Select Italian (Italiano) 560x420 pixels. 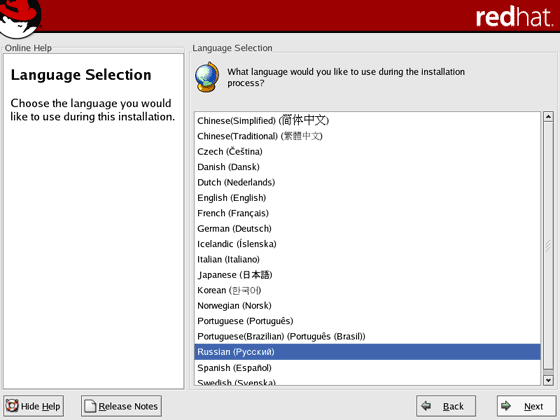click(368, 259)
